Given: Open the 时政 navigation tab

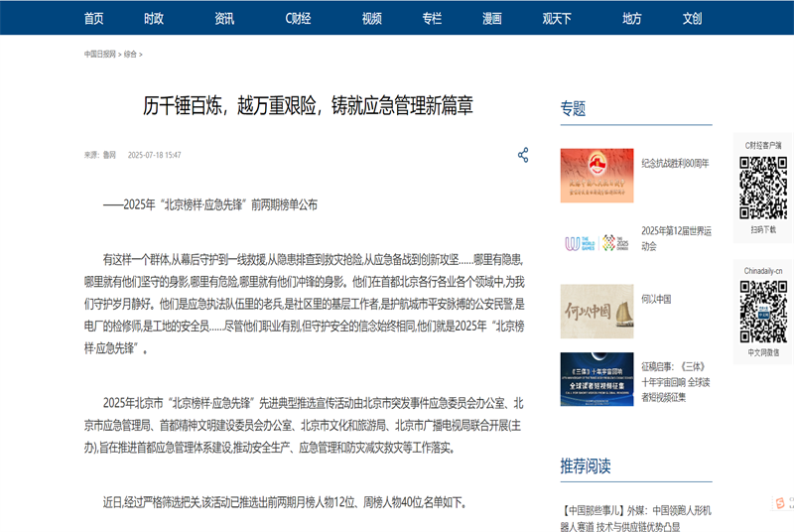Looking at the screenshot, I should point(154,18).
